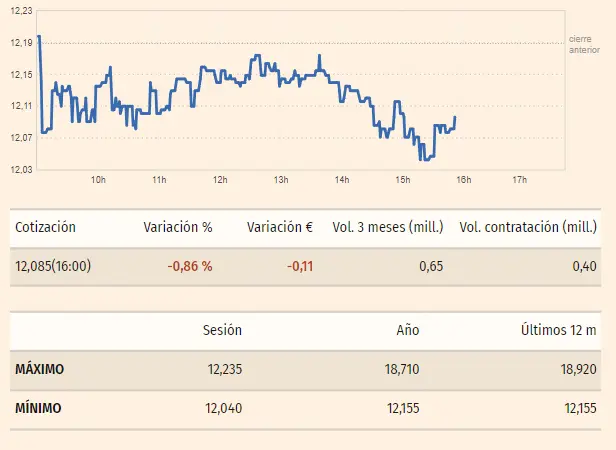Click the red -0,86 % variation value

click(190, 265)
